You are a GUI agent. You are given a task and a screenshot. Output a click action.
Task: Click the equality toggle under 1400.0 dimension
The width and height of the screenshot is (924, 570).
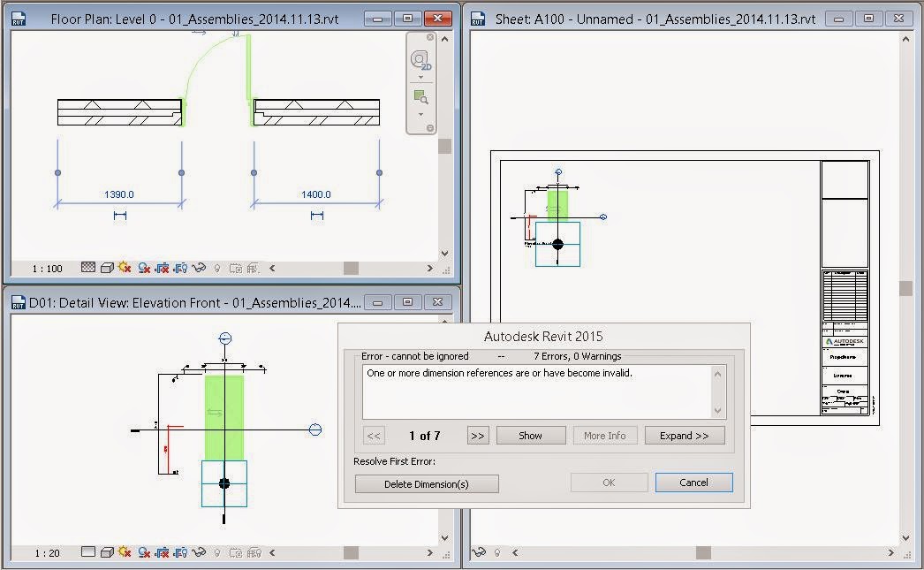pyautogui.click(x=317, y=216)
